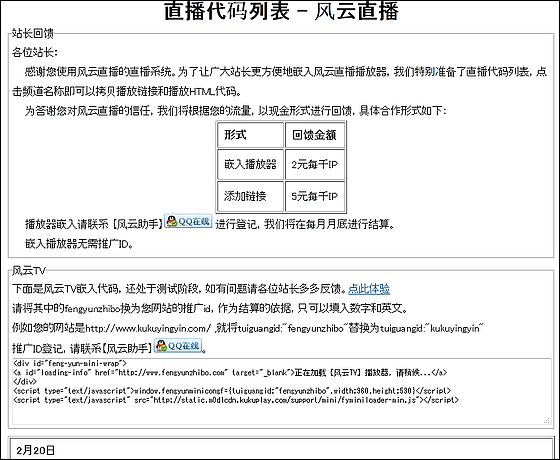Click the 2月20日 date heading
The image size is (560, 460).
point(36,450)
